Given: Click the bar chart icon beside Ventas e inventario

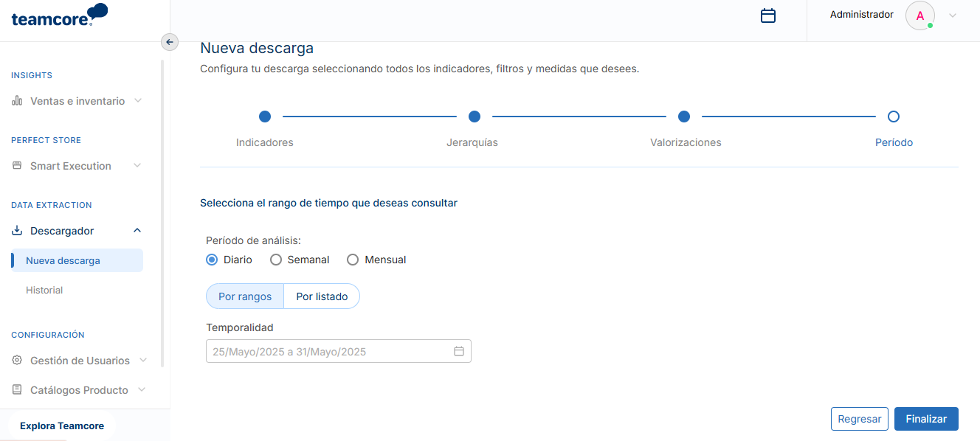Looking at the screenshot, I should [x=17, y=101].
